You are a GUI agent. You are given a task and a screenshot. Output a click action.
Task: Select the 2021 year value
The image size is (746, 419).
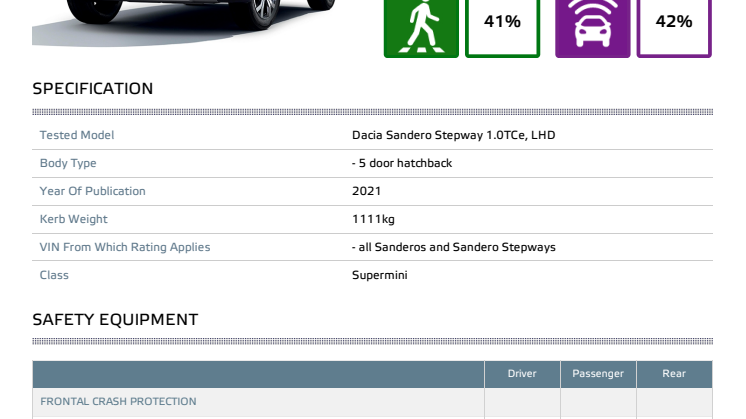[x=366, y=191]
